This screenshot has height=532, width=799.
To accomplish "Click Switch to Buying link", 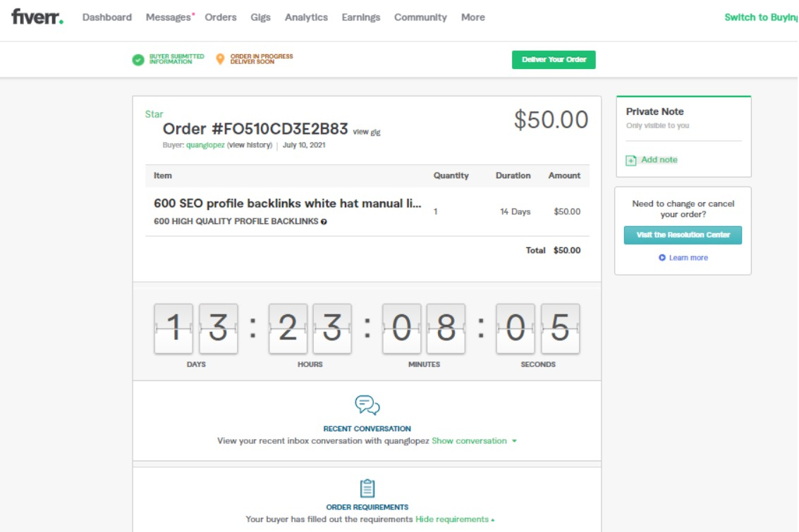I will 760,18.
